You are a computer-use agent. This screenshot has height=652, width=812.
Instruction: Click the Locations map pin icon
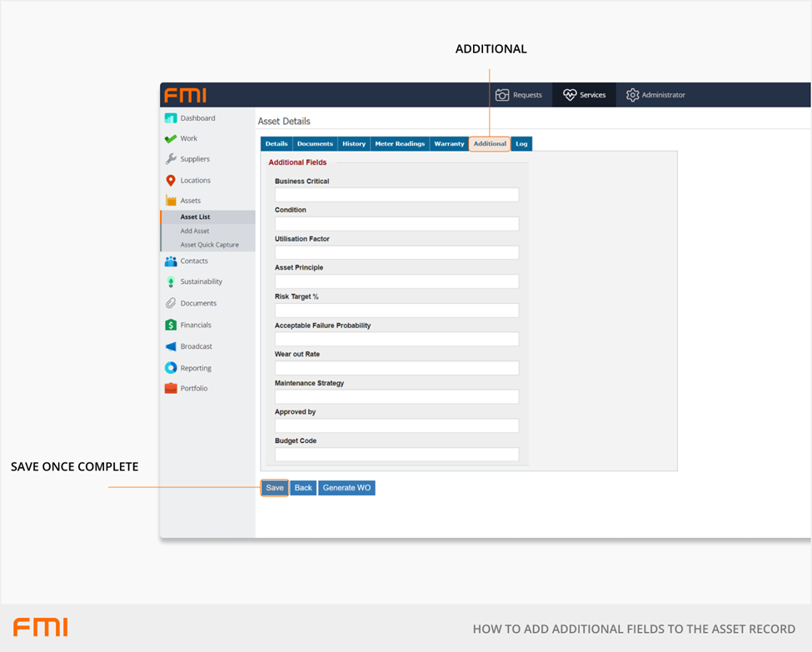pyautogui.click(x=171, y=181)
